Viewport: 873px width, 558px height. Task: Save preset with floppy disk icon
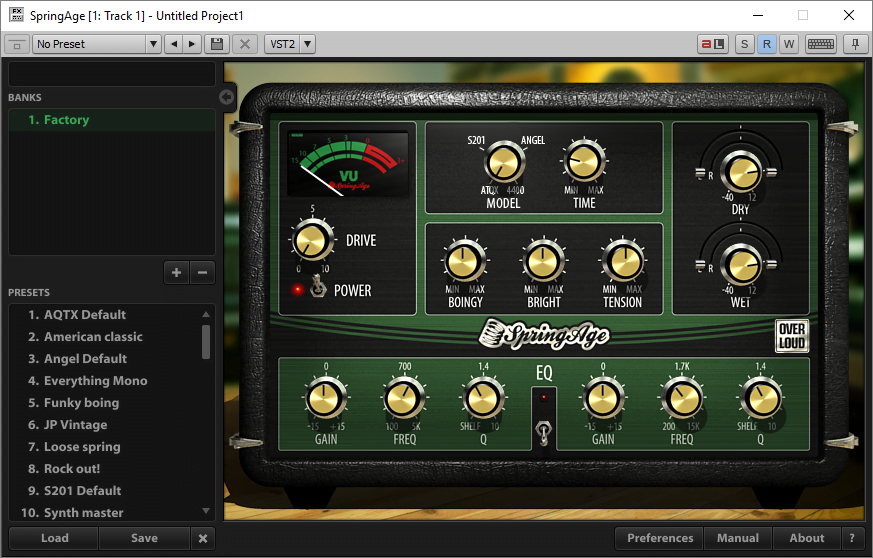[217, 44]
